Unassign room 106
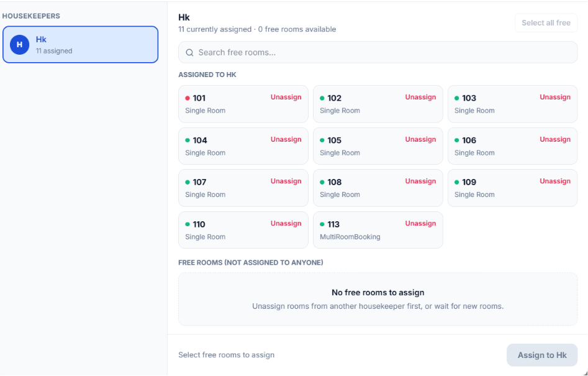 [x=555, y=139]
